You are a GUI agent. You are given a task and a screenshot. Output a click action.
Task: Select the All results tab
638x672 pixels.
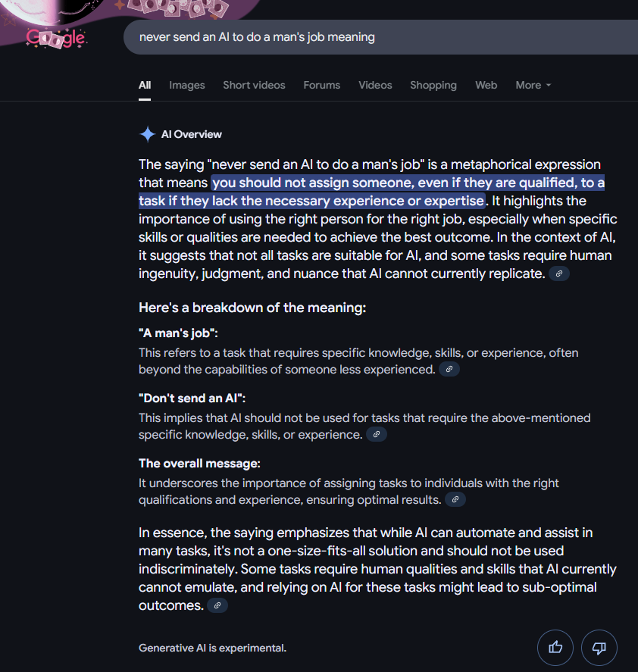click(x=145, y=85)
